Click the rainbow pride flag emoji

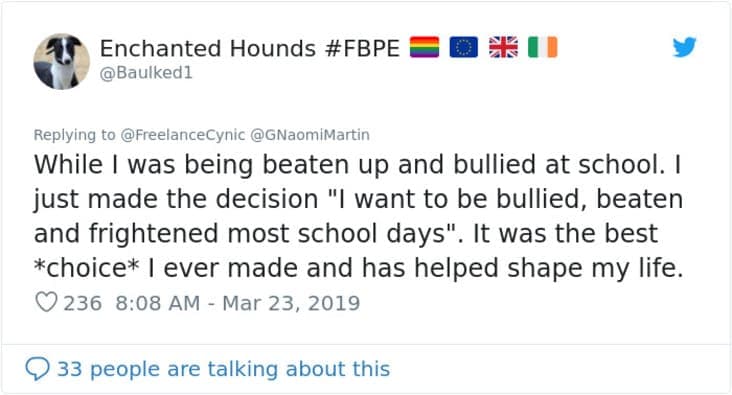(424, 47)
